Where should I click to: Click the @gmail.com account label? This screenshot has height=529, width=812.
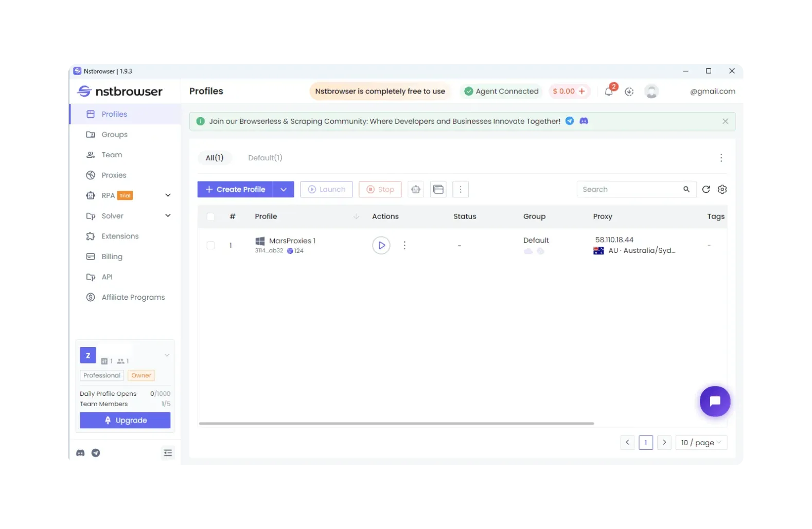713,92
